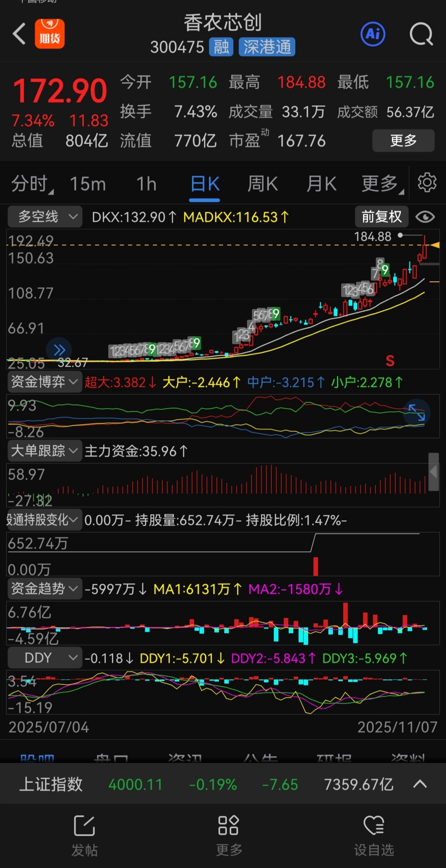Open the 大单跟踪 indicator dropdown

tap(45, 451)
